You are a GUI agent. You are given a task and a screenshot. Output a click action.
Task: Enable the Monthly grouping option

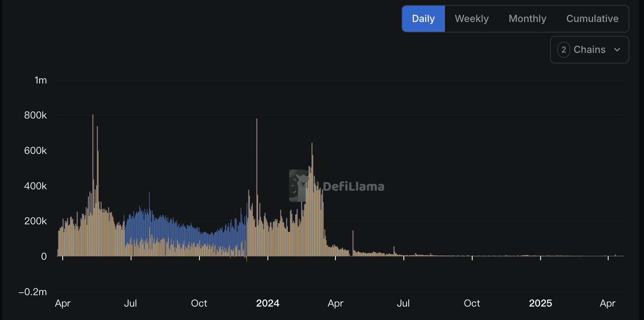click(x=527, y=19)
